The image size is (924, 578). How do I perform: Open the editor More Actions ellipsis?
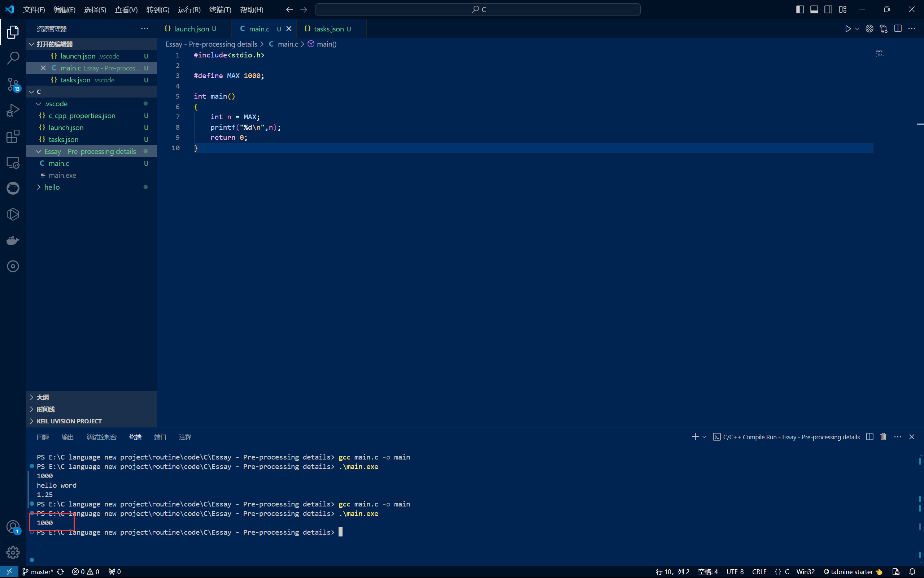point(912,29)
